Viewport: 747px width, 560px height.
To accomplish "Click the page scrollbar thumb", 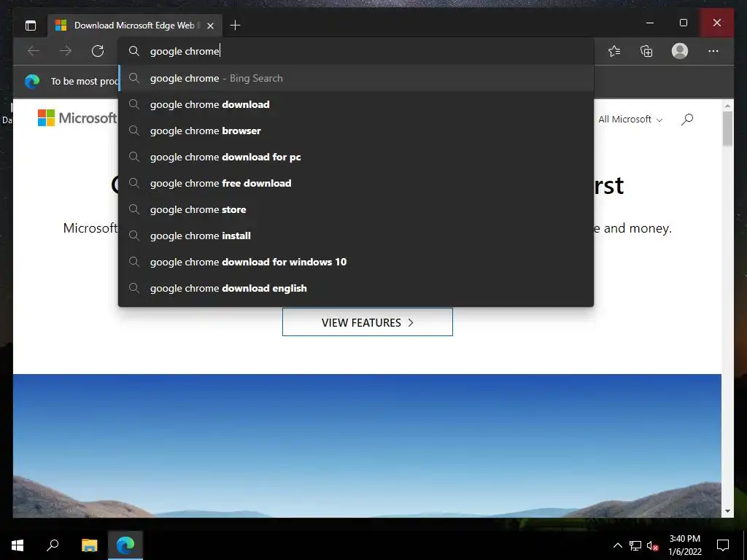I will (x=727, y=128).
